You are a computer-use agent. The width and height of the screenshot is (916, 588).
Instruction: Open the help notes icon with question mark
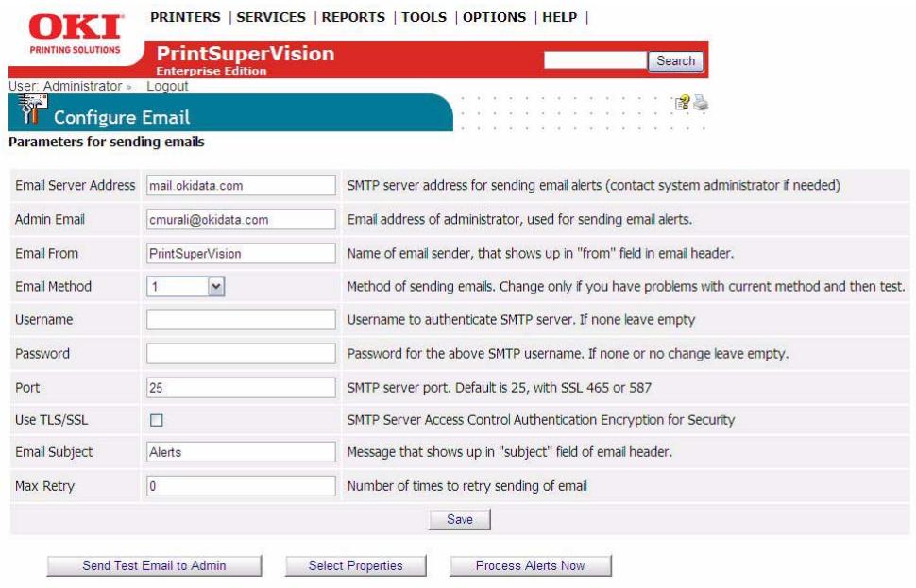coord(682,103)
